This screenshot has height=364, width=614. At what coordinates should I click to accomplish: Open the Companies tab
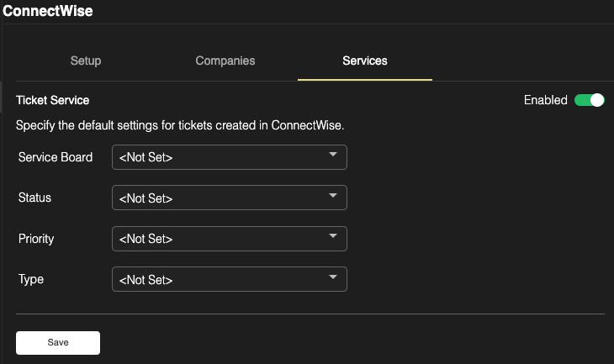pos(225,61)
